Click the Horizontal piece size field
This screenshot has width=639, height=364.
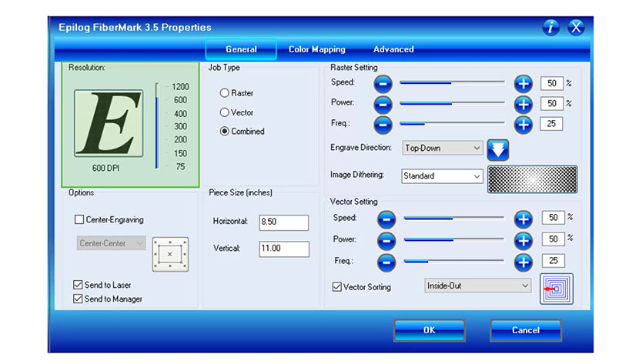[x=283, y=222]
